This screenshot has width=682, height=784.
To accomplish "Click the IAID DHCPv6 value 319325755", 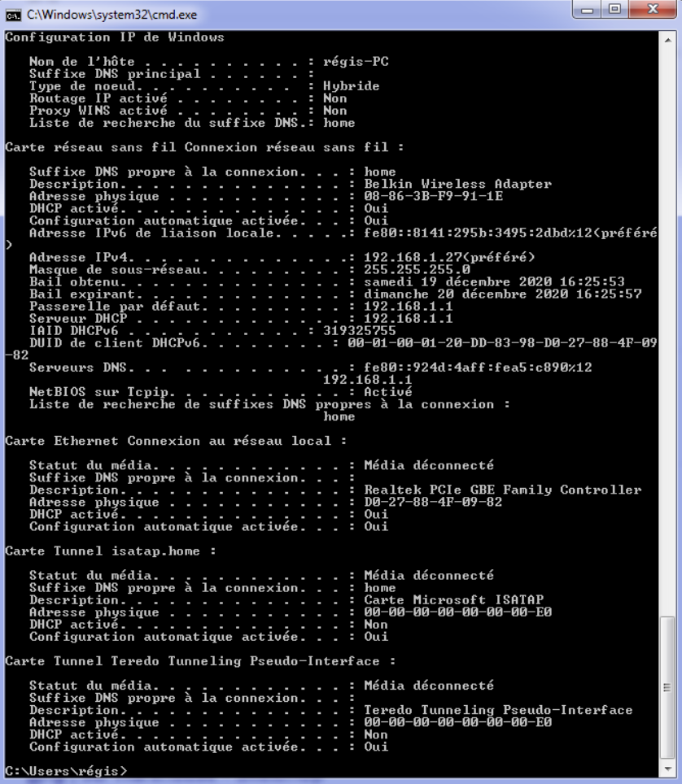I will [x=359, y=330].
